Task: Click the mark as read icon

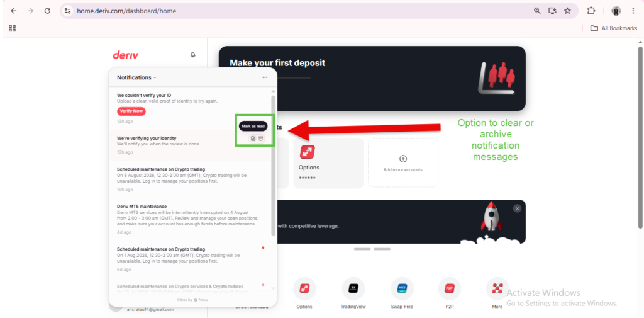Action: point(253,139)
